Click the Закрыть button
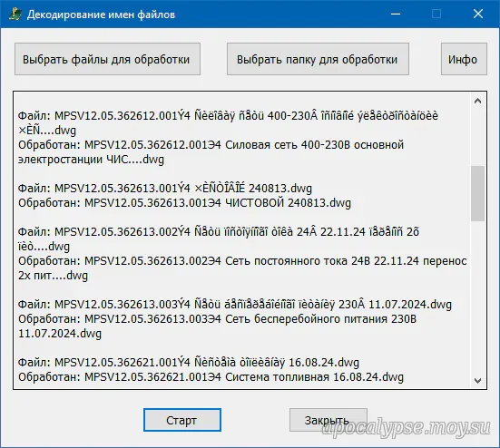The image size is (500, 448). (x=328, y=420)
